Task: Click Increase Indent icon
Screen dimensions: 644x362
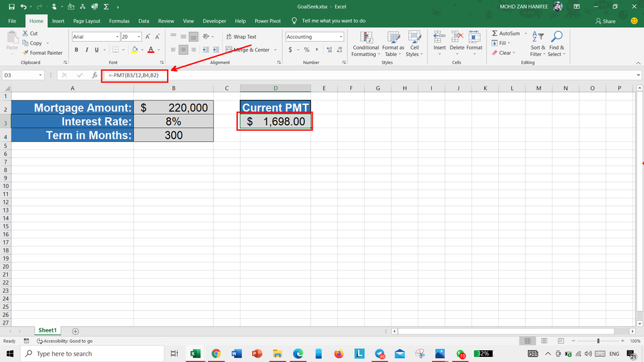Action: coord(215,50)
